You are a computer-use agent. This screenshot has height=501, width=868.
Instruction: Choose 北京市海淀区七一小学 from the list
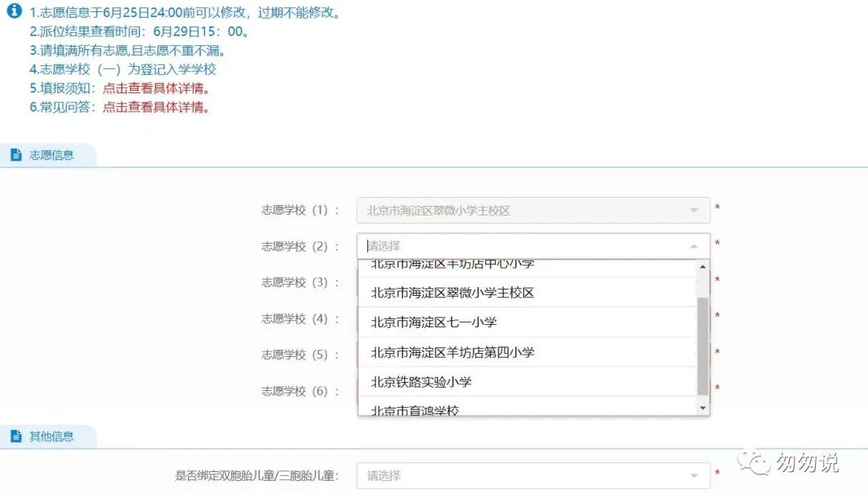coord(527,322)
